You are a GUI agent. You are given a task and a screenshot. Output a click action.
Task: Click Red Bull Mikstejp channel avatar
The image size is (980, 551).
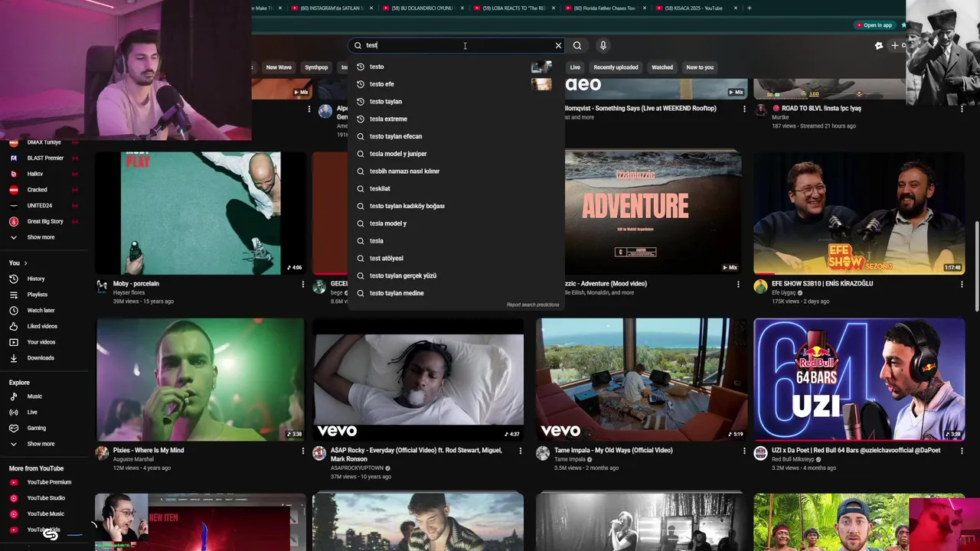coord(760,453)
